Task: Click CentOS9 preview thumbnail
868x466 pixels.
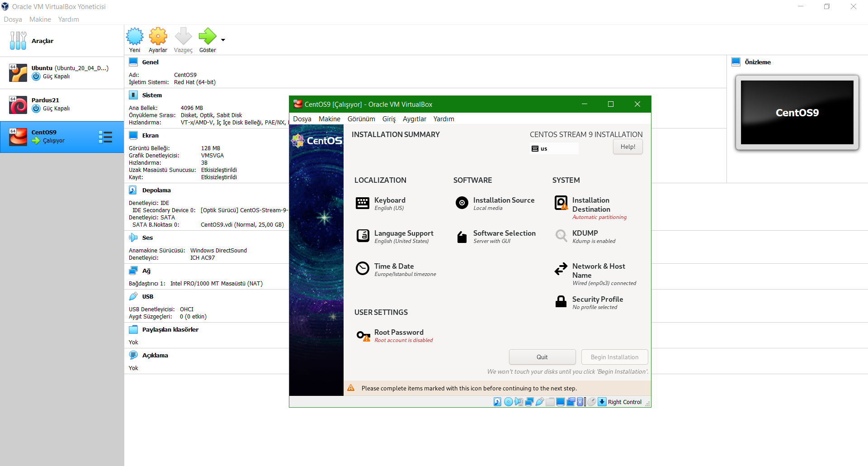Action: click(797, 113)
